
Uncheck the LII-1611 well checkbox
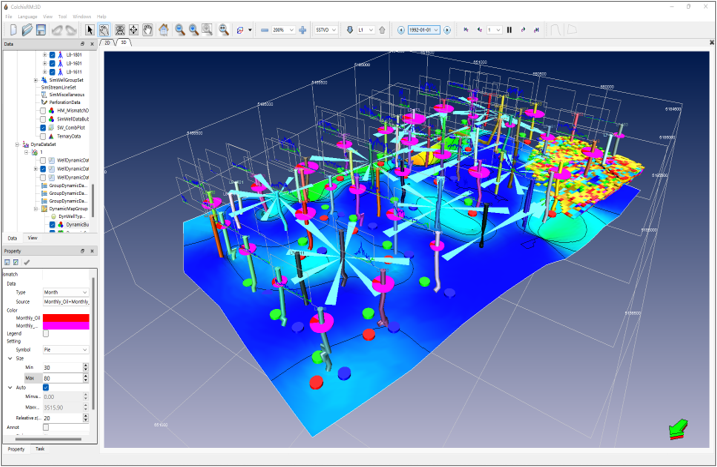[52, 72]
